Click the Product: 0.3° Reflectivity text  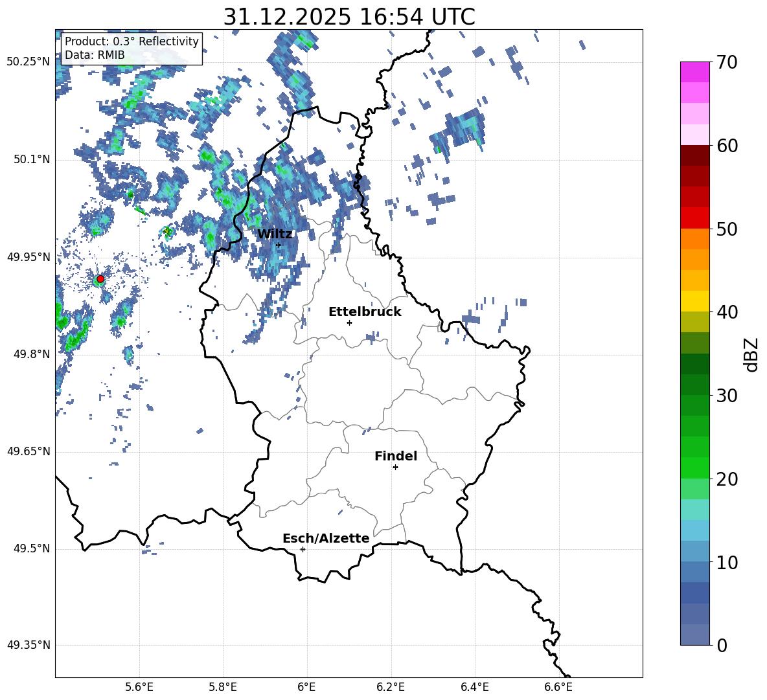[x=132, y=41]
